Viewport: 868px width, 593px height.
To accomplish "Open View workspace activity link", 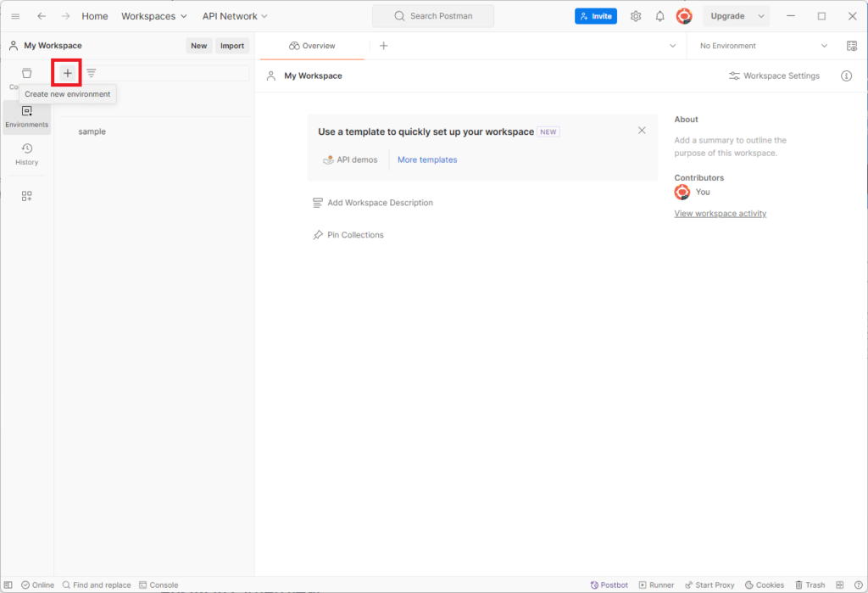I will pyautogui.click(x=721, y=214).
